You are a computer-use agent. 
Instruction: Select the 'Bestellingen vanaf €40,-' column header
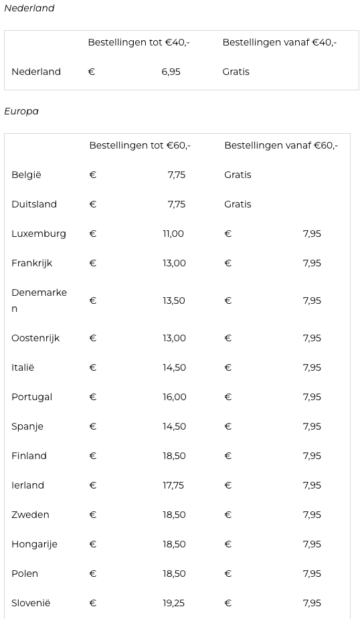pyautogui.click(x=280, y=42)
